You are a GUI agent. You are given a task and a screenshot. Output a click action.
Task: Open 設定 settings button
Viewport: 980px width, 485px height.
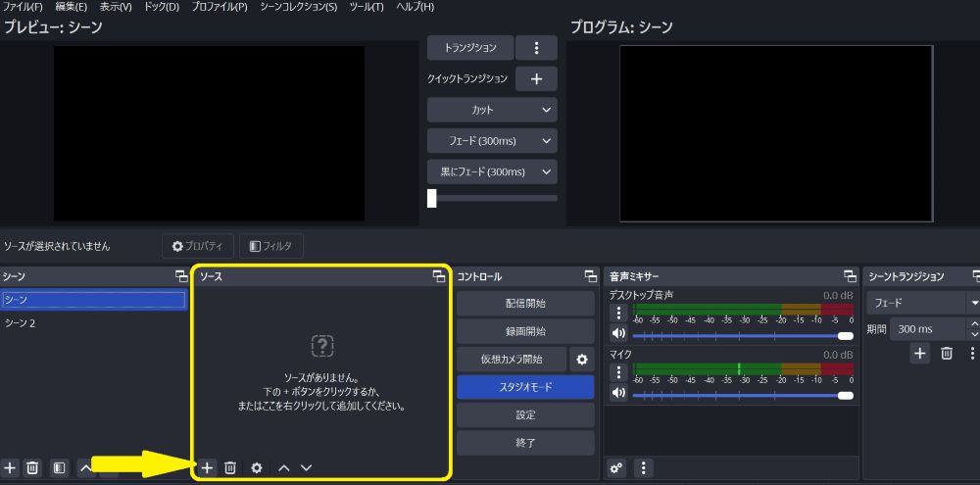525,415
